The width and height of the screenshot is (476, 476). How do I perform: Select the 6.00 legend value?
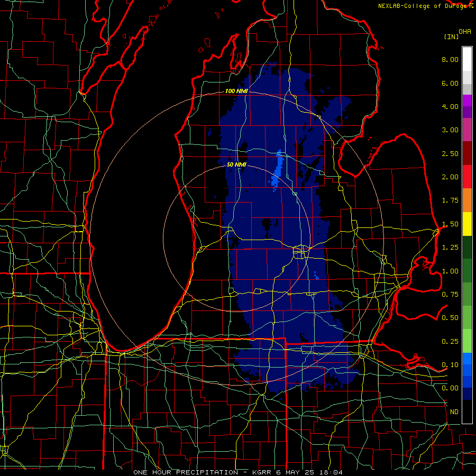tap(450, 83)
